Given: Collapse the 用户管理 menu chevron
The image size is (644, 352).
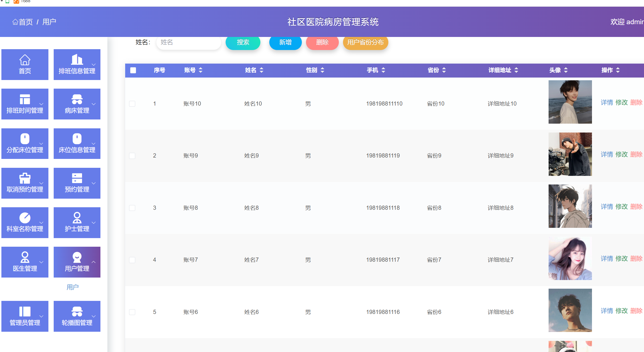Looking at the screenshot, I should (94, 262).
